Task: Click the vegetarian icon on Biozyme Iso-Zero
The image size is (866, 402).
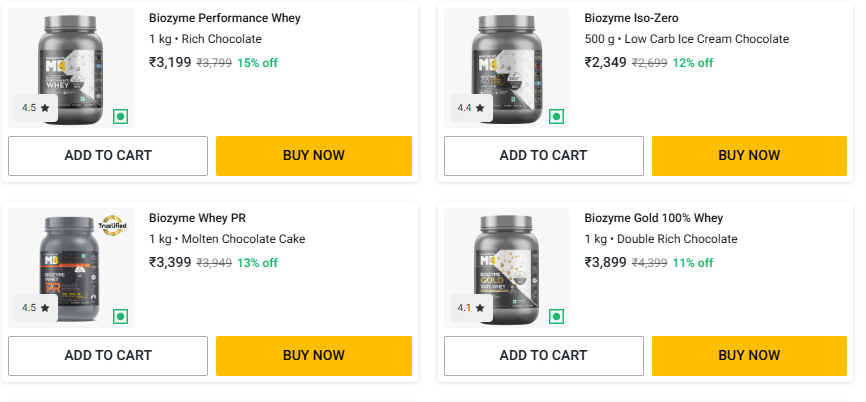Action: [556, 116]
